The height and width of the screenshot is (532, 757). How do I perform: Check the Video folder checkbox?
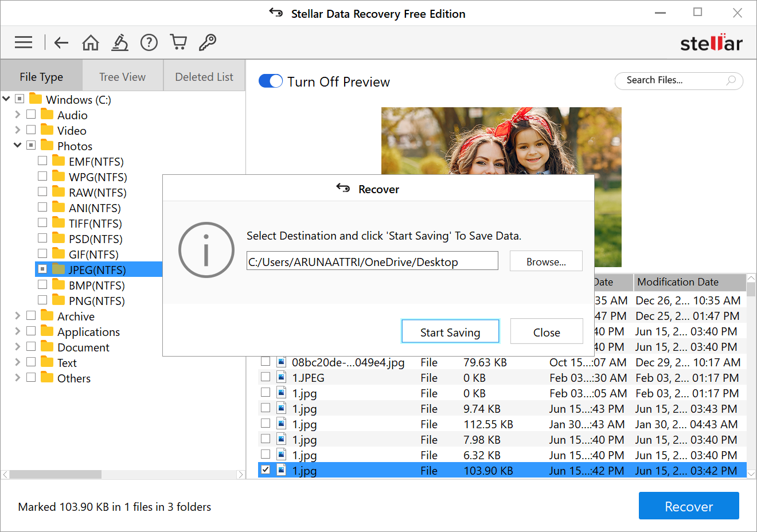click(31, 130)
